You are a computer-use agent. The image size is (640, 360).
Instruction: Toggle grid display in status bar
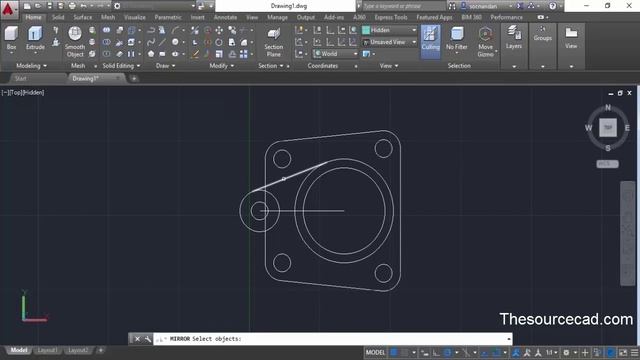(394, 352)
